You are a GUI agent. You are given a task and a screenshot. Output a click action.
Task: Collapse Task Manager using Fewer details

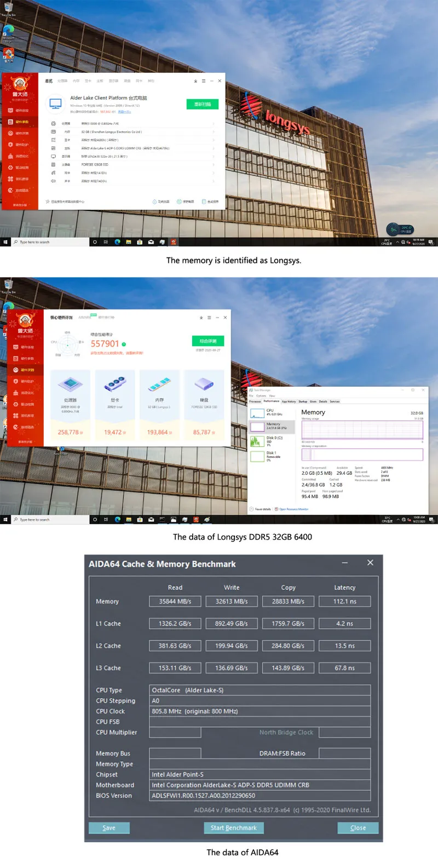tap(263, 509)
